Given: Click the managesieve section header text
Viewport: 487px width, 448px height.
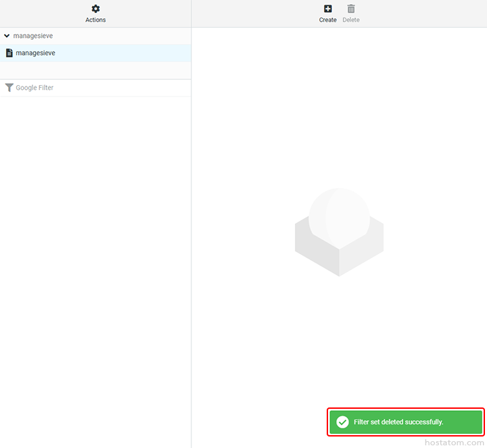Looking at the screenshot, I should point(34,35).
